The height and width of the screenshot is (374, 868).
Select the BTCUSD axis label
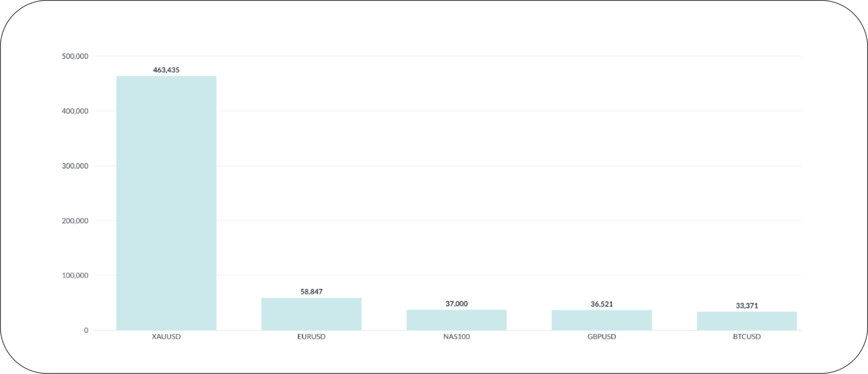[747, 337]
